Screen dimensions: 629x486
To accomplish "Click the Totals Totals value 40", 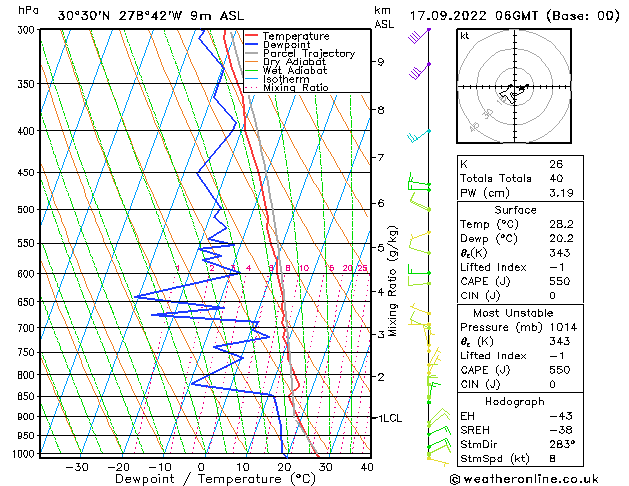I will [556, 178].
